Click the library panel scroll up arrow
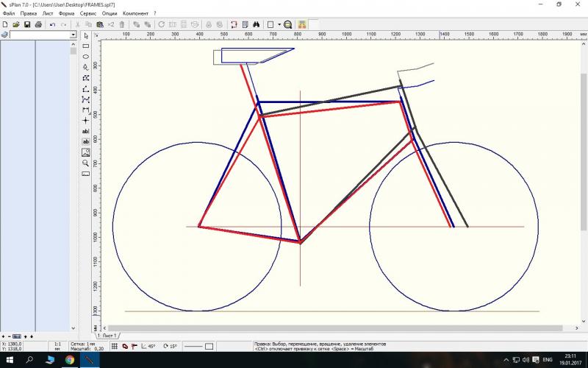This screenshot has height=368, width=588. 73,44
